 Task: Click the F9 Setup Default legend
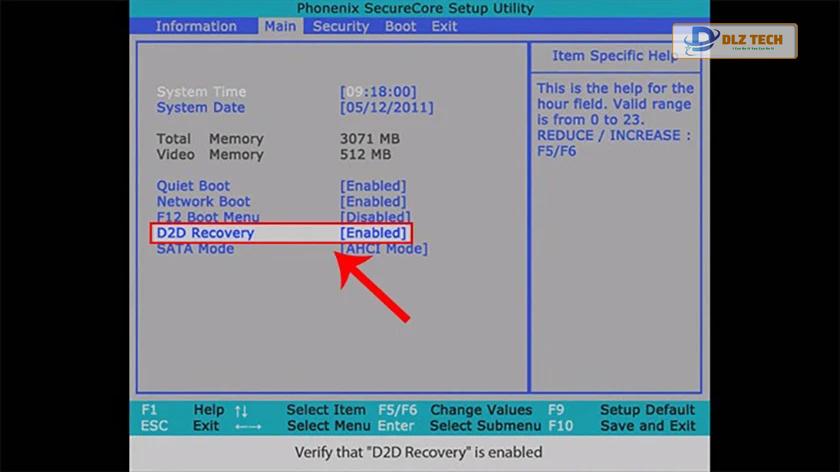(x=621, y=410)
